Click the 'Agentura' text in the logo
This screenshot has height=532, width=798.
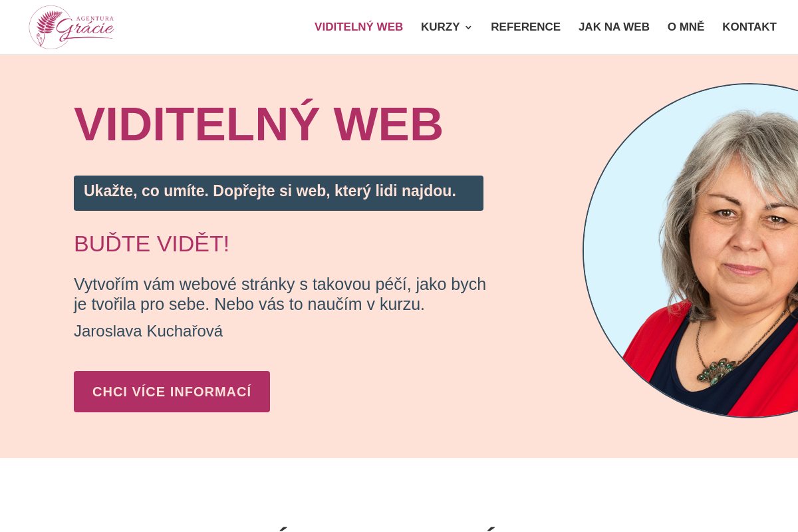tap(95, 18)
